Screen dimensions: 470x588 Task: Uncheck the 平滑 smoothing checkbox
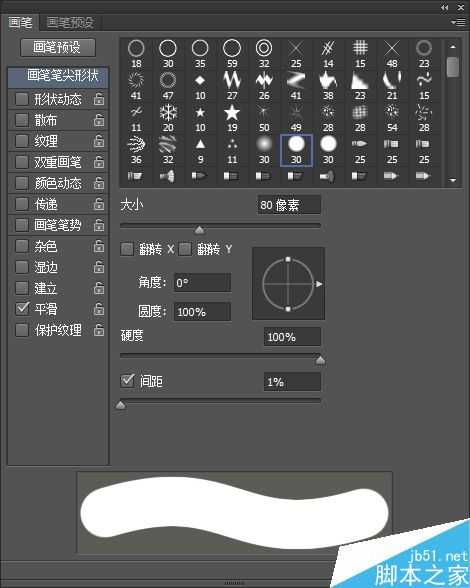point(22,309)
